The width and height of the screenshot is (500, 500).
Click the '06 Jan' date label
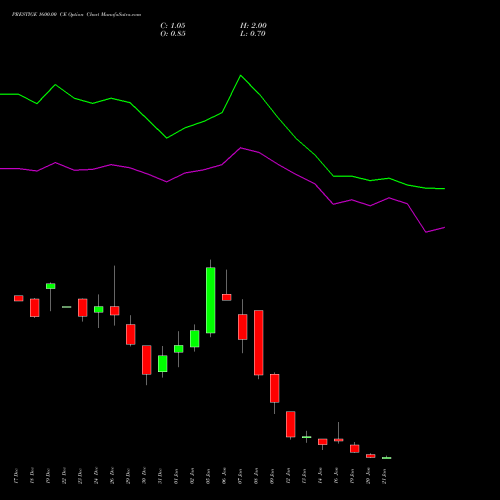[224, 476]
